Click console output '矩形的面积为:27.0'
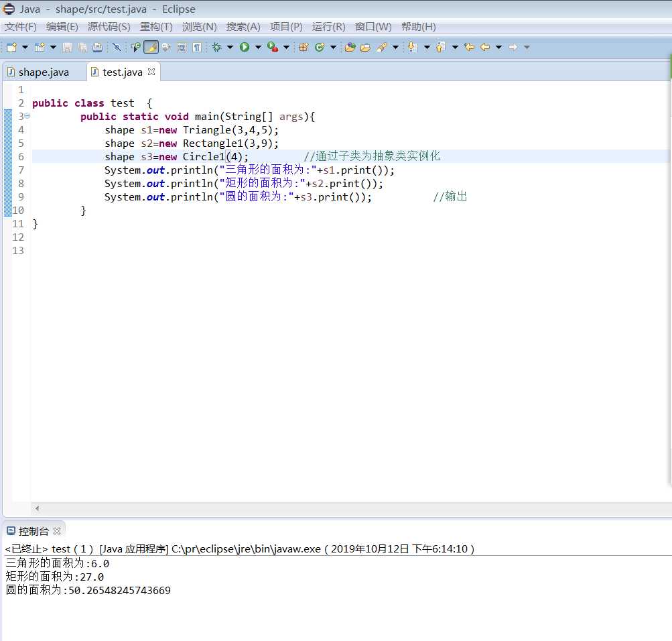This screenshot has width=672, height=641. (x=54, y=577)
